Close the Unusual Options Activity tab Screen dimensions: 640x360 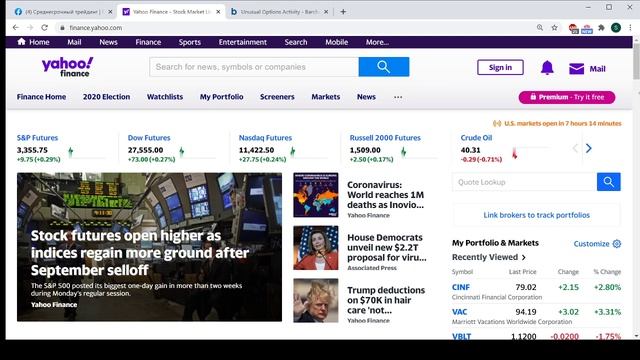pos(326,12)
